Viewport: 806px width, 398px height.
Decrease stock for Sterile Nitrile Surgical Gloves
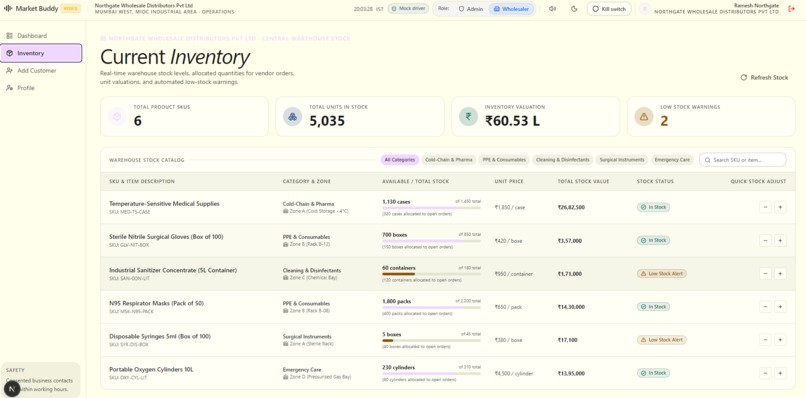[x=765, y=240]
